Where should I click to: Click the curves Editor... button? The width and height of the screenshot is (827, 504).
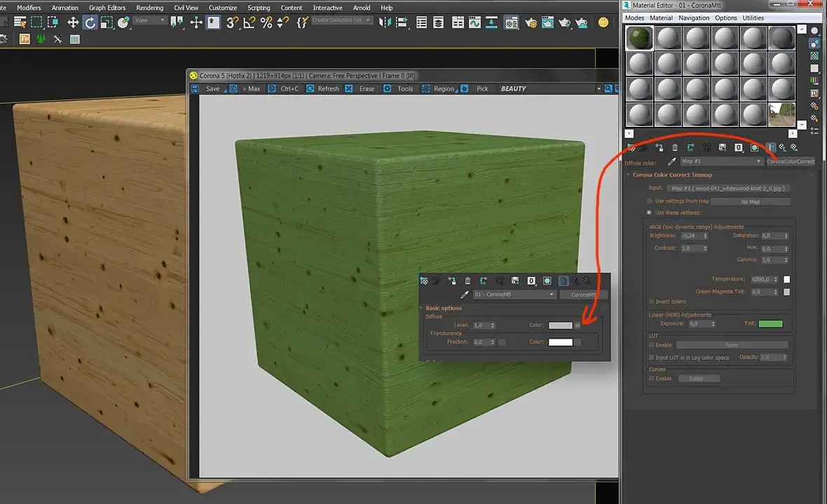tap(699, 379)
